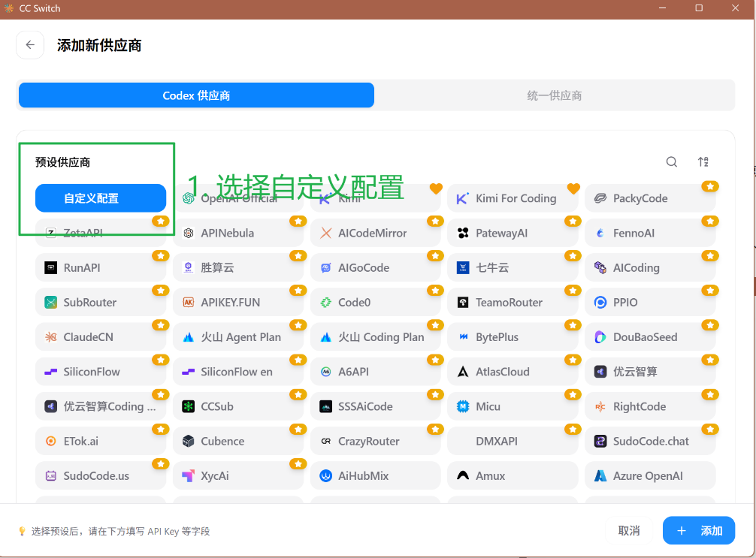Choose the Cubence preset
The image size is (756, 558).
point(238,441)
